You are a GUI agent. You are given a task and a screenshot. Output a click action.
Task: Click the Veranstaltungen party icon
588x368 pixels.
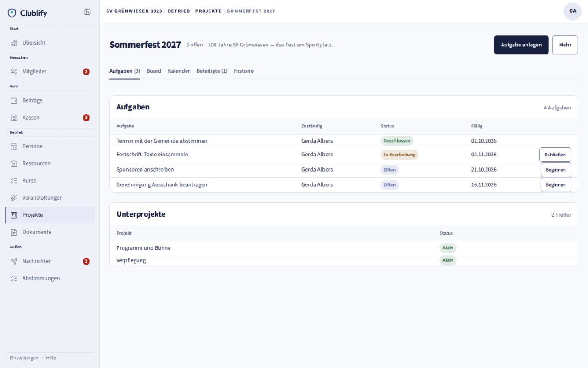point(14,198)
